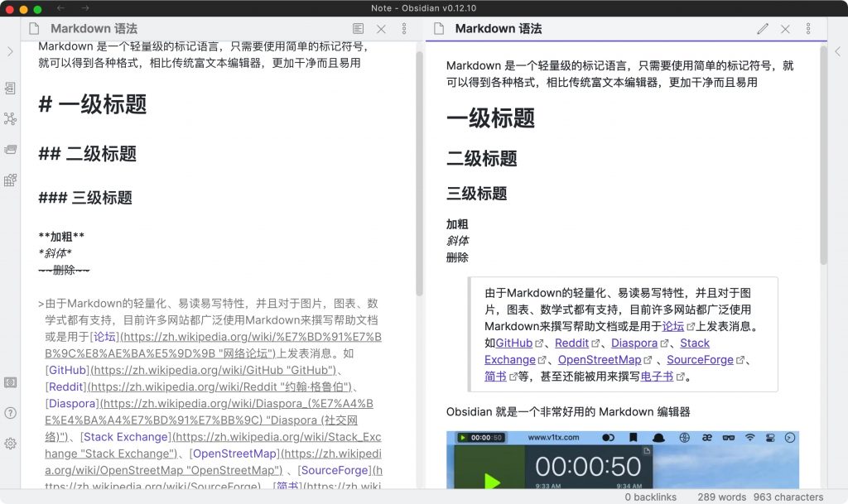Open the SourceForge link in the preview
This screenshot has height=504, width=848.
point(701,360)
